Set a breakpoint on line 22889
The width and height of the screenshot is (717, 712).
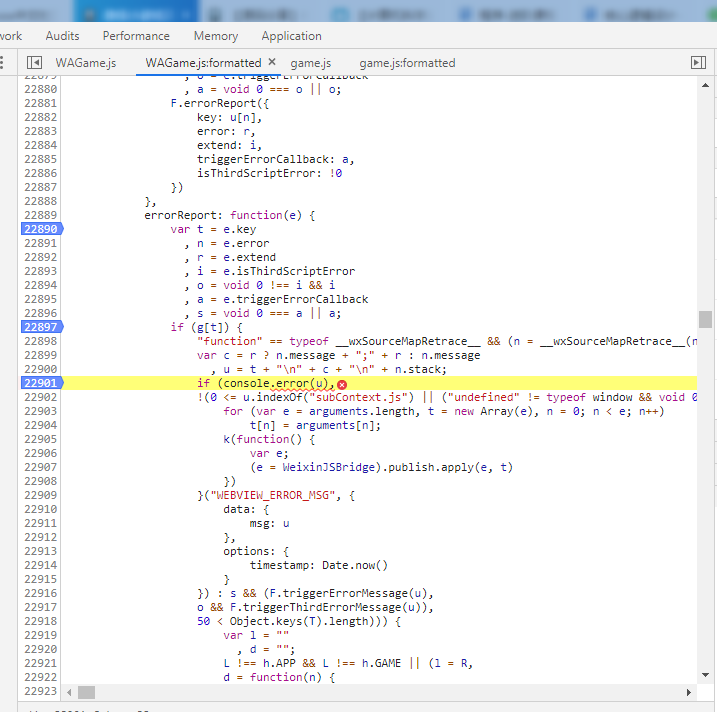41,215
